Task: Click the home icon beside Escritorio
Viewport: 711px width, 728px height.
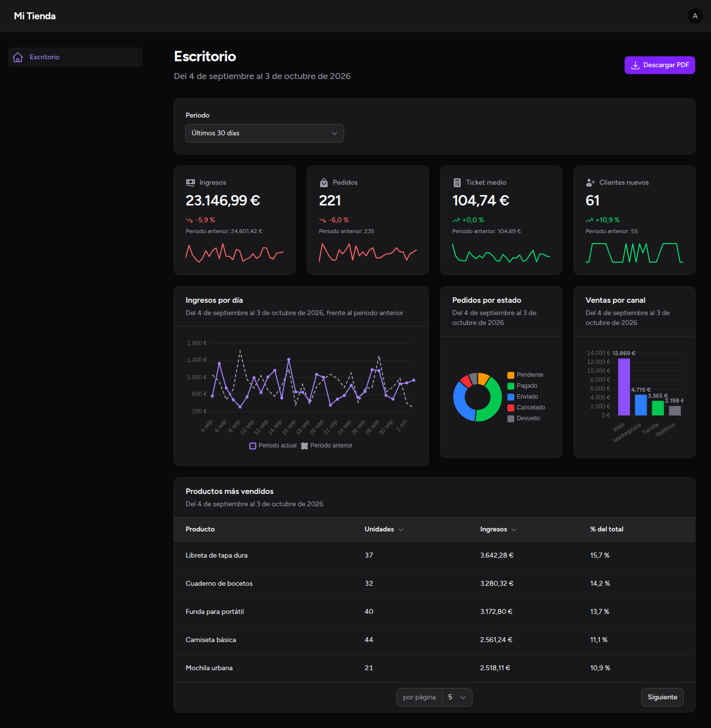Action: (18, 57)
